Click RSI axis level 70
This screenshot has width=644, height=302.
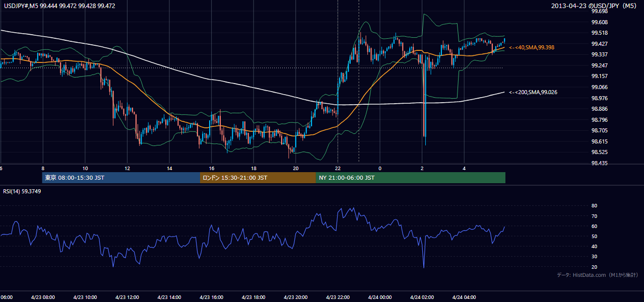[x=594, y=216]
